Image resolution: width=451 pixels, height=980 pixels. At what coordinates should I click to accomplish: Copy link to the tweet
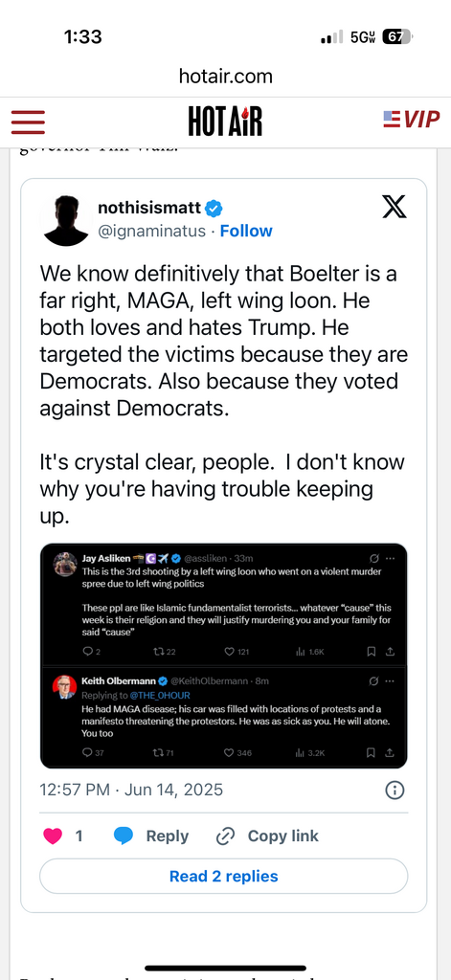pyautogui.click(x=267, y=836)
